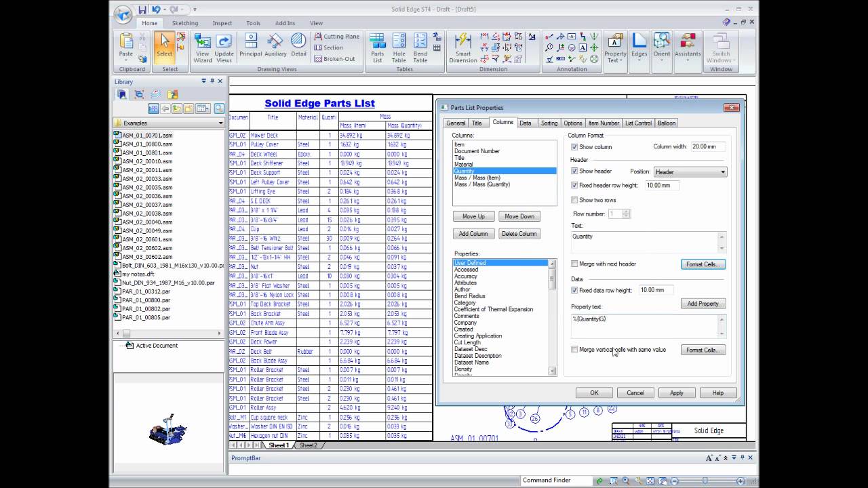Click the Move Down button
This screenshot has height=488, width=868.
point(519,216)
